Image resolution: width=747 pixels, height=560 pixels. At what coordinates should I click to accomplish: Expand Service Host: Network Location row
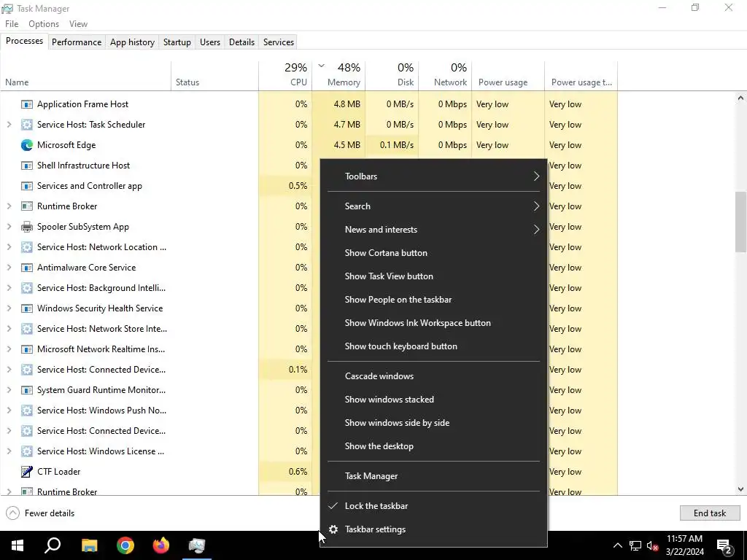pyautogui.click(x=9, y=247)
